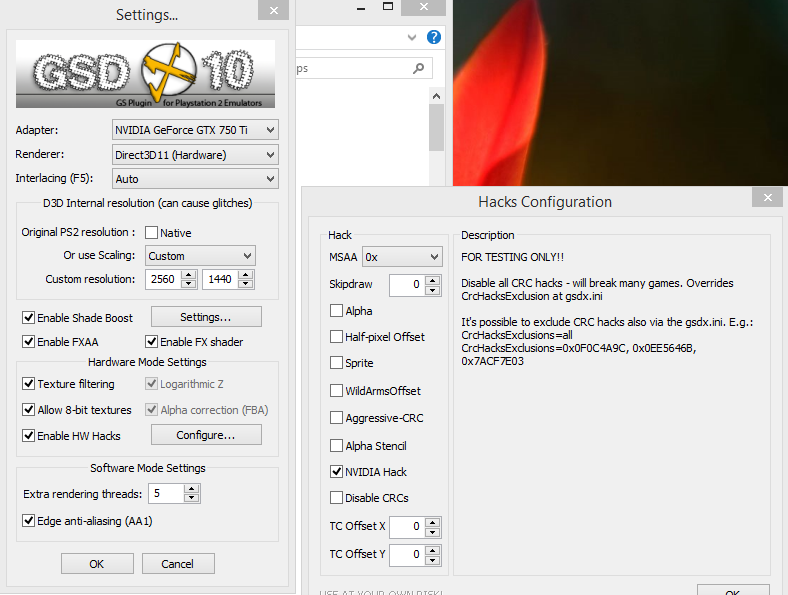Image resolution: width=788 pixels, height=595 pixels.
Task: Toggle Edge anti-aliasing (AA1) checkbox
Action: tap(28, 521)
